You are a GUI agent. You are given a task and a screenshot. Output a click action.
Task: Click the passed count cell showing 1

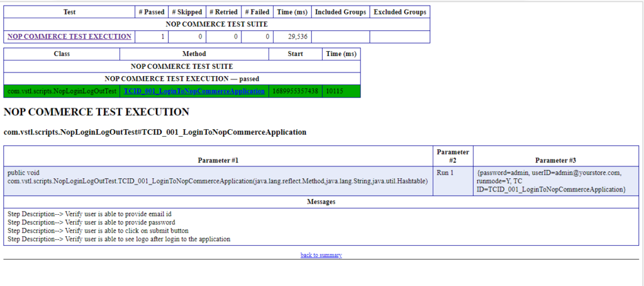(152, 37)
